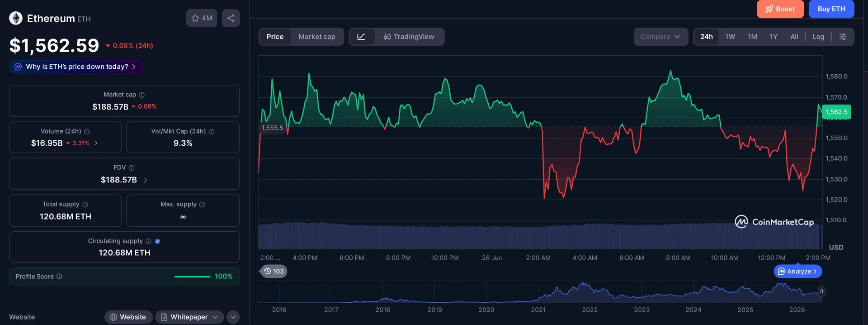Select the 24h time range

tap(707, 37)
